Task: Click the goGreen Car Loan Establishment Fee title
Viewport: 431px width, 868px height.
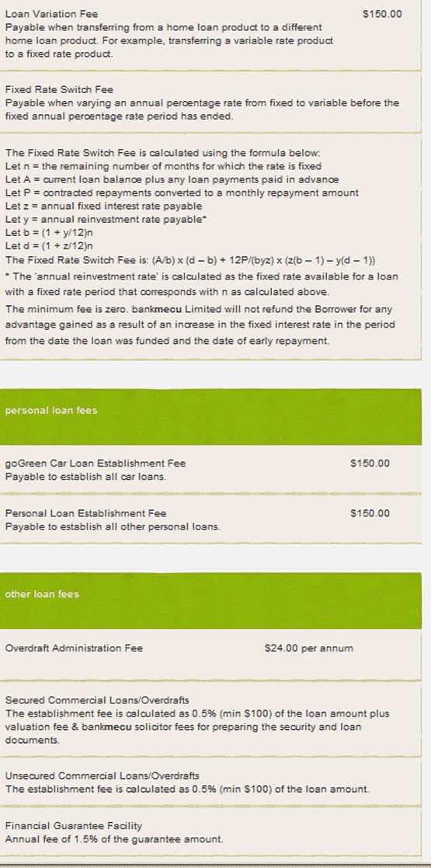Action: [96, 464]
